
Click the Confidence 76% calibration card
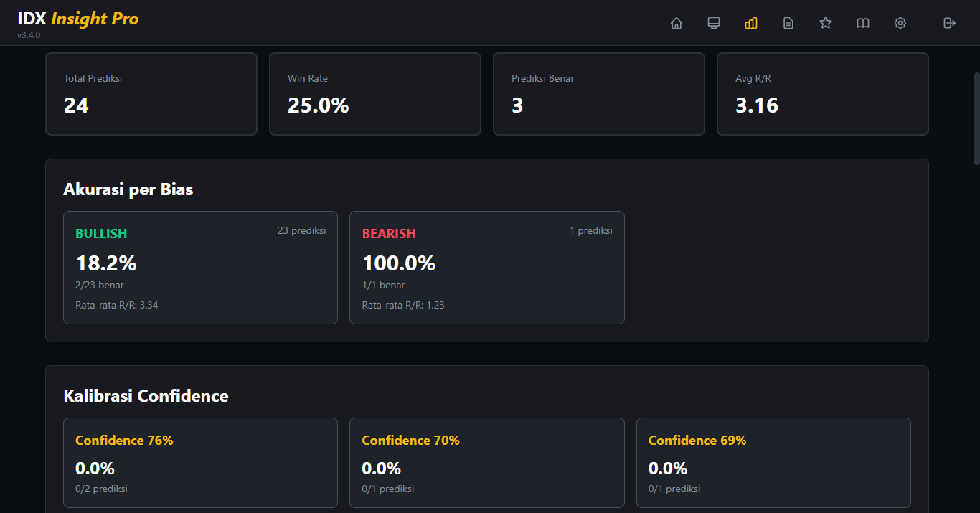click(200, 463)
